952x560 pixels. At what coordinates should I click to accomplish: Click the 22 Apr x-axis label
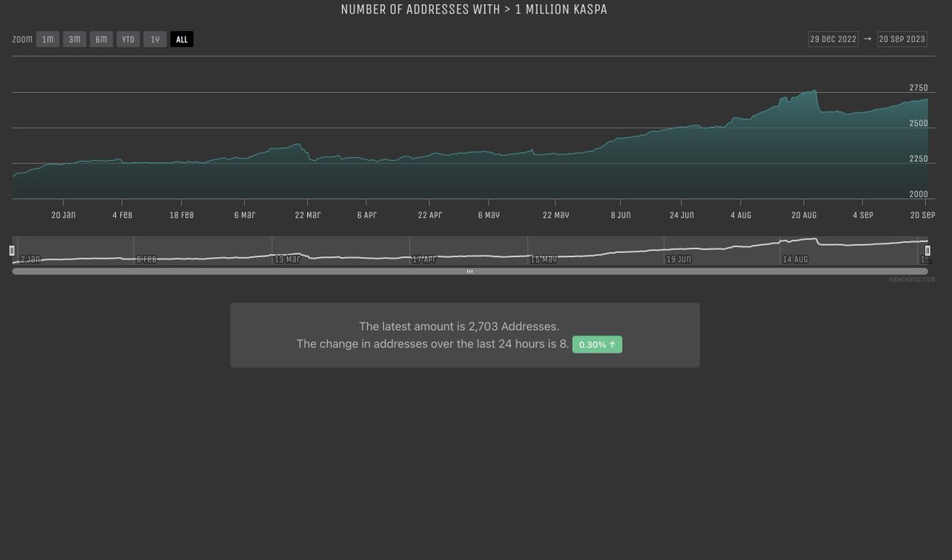point(429,215)
